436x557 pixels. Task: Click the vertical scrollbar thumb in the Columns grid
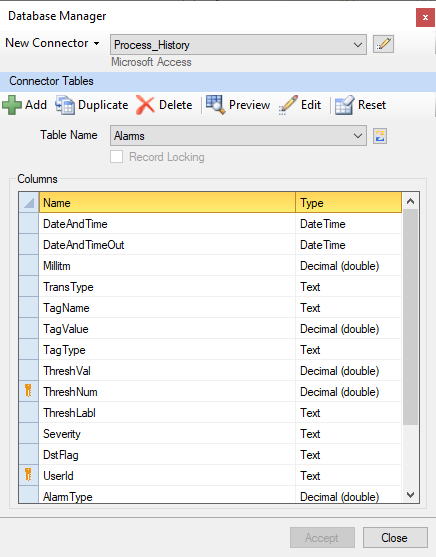click(410, 317)
